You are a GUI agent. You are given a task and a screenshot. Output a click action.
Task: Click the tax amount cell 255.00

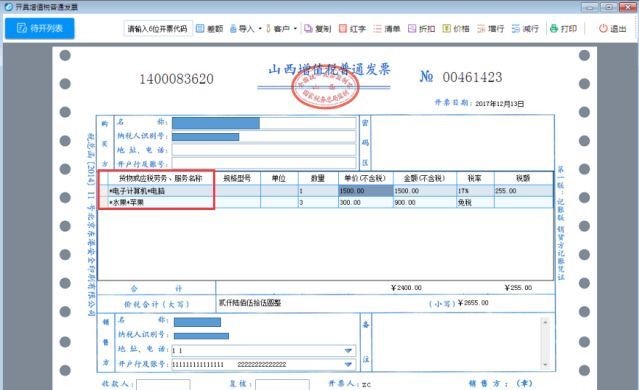tap(524, 191)
